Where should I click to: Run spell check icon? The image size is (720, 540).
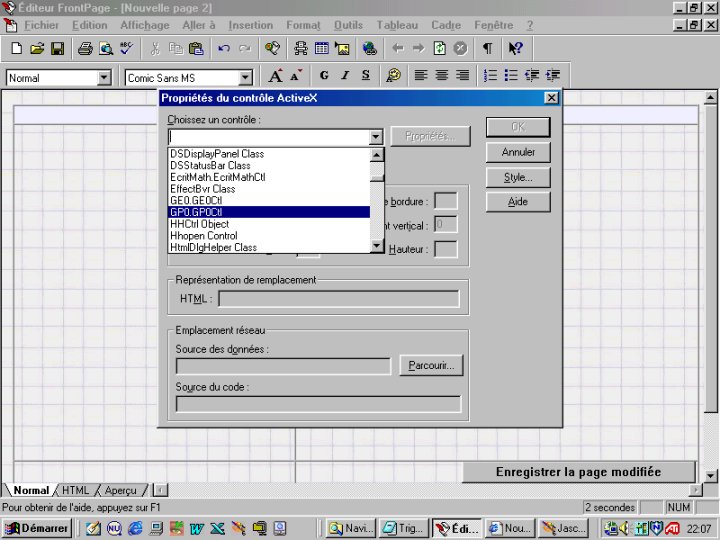(126, 48)
